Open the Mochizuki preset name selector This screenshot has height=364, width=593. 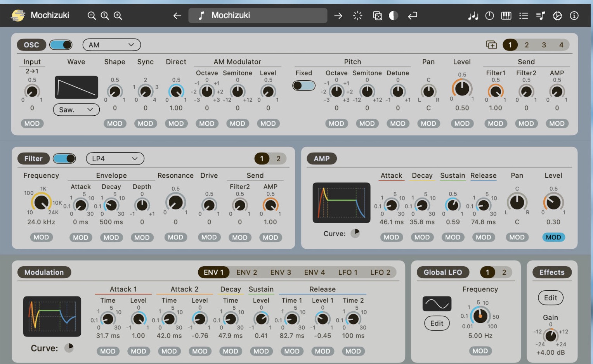click(258, 16)
